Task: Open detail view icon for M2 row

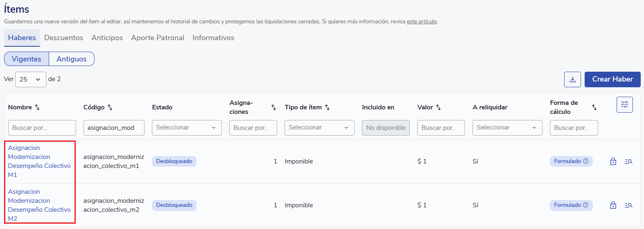Action: coord(628,205)
